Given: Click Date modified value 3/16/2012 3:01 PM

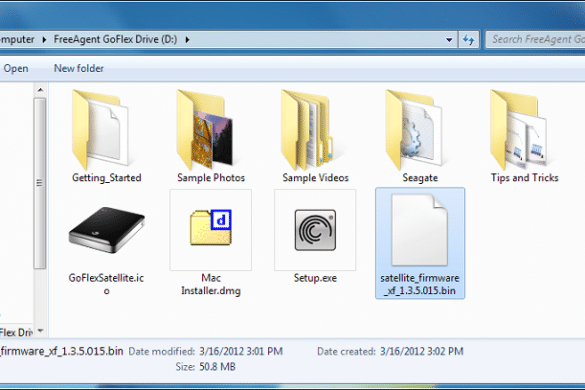Looking at the screenshot, I should coord(241,352).
